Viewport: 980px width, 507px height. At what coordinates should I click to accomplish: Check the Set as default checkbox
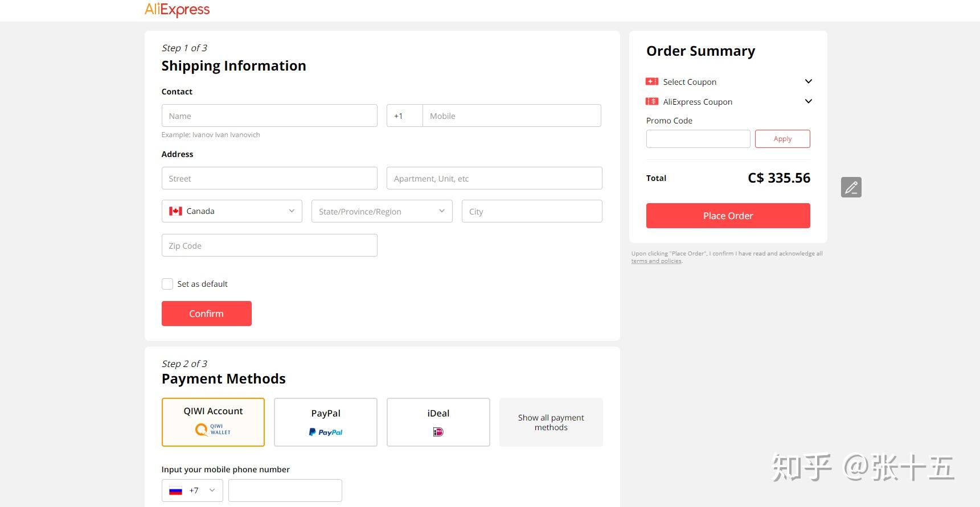[167, 284]
